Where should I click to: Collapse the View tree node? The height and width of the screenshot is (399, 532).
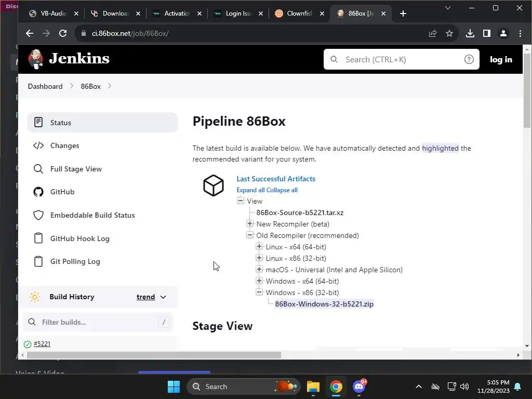click(240, 201)
